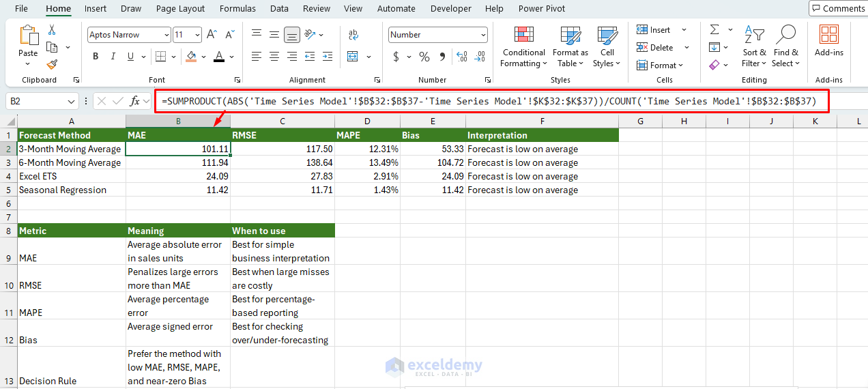Open the Font dialog launcher

tap(237, 80)
